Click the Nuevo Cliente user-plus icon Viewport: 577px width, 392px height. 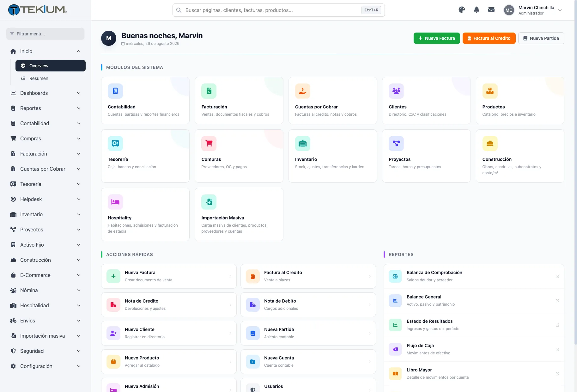(113, 333)
